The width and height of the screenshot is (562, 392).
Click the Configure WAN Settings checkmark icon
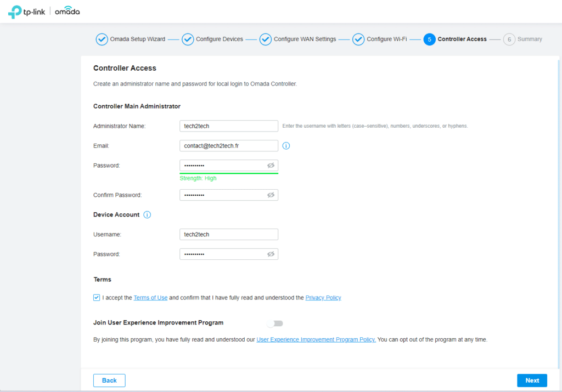point(266,39)
